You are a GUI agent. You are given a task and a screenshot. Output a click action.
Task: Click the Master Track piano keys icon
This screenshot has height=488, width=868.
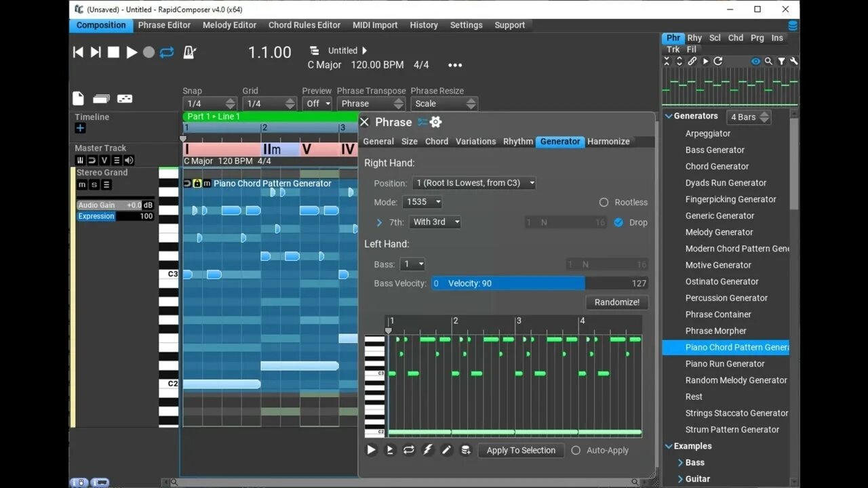pos(80,161)
